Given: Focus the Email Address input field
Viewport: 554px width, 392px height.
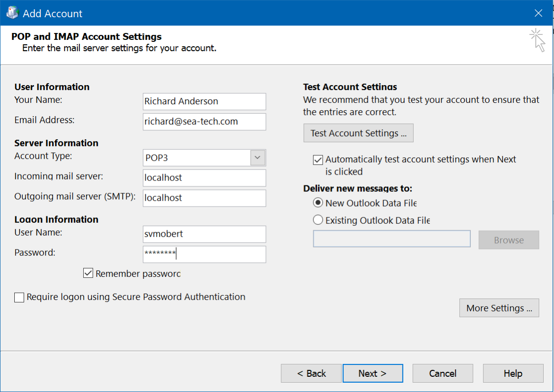Looking at the screenshot, I should click(x=204, y=121).
